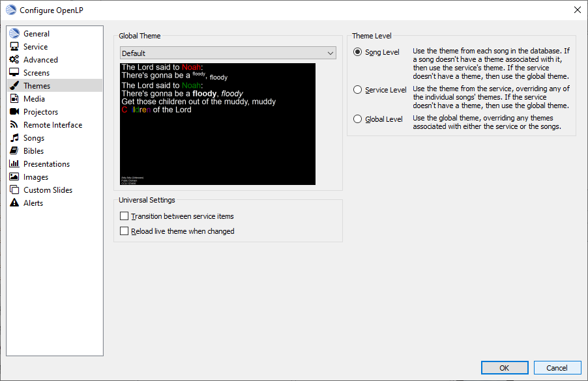588x381 pixels.
Task: Click the Custom Slides icon
Action: [x=14, y=190]
